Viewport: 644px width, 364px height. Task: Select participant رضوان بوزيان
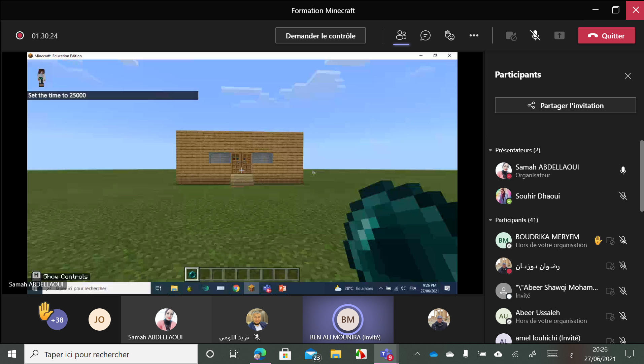[x=563, y=266]
